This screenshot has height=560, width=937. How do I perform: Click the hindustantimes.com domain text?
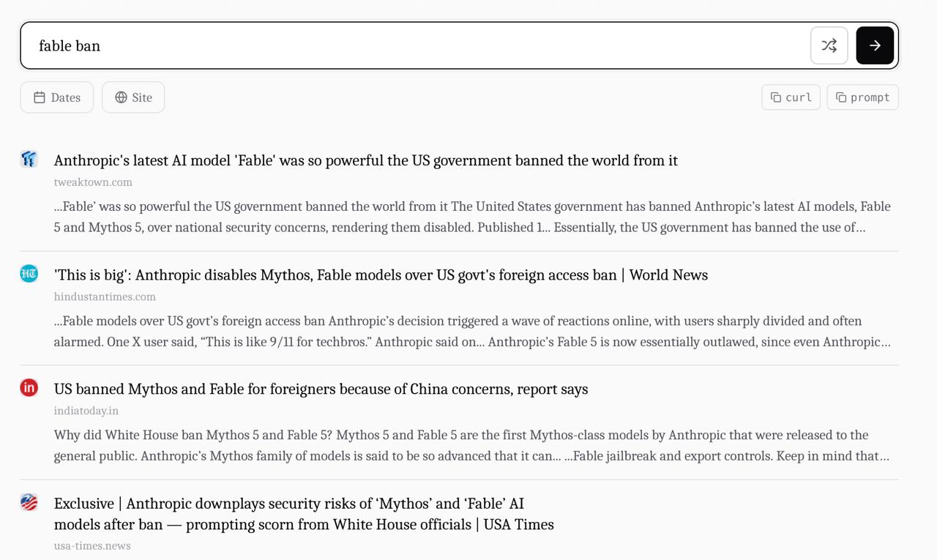point(105,296)
